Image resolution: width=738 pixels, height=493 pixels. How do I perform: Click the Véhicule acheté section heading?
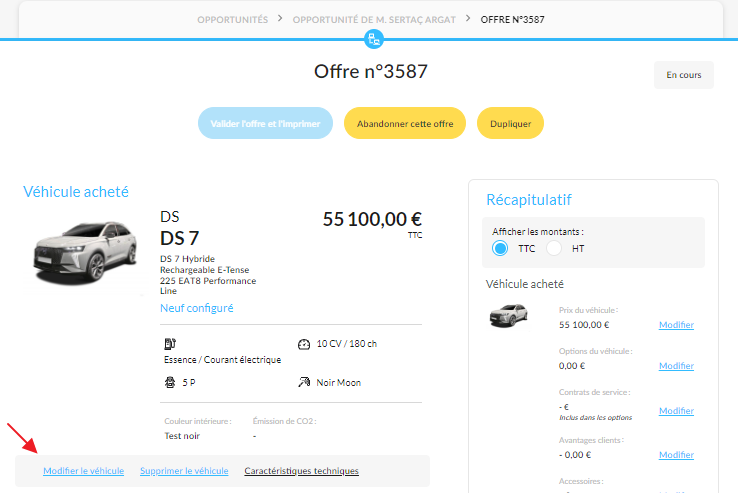point(76,192)
